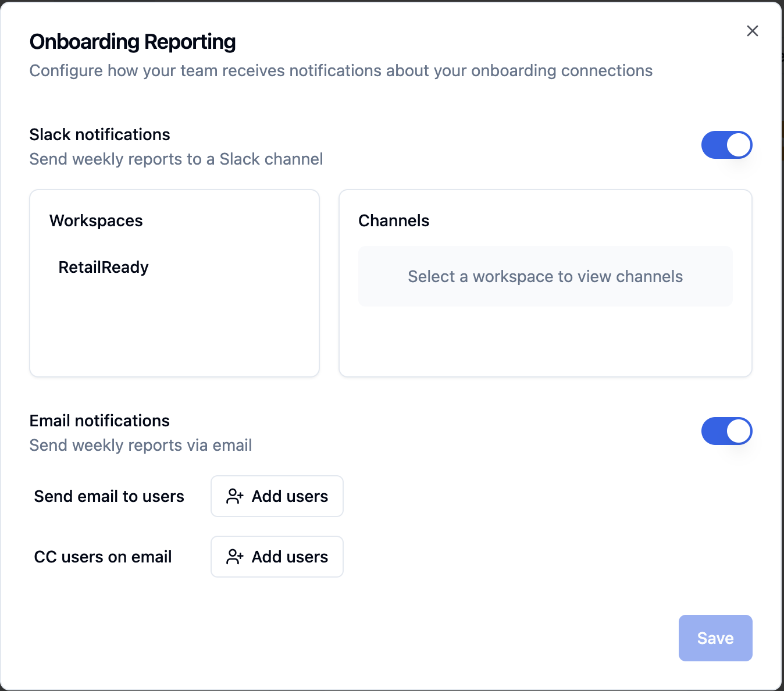
Task: Click the Channels panel heading
Action: click(x=394, y=220)
